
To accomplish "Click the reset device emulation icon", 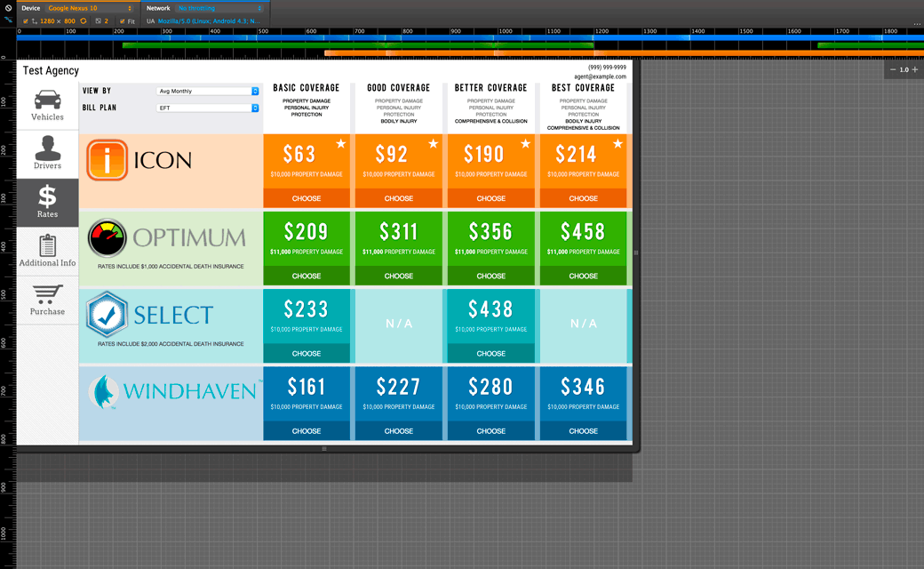I will click(x=8, y=8).
